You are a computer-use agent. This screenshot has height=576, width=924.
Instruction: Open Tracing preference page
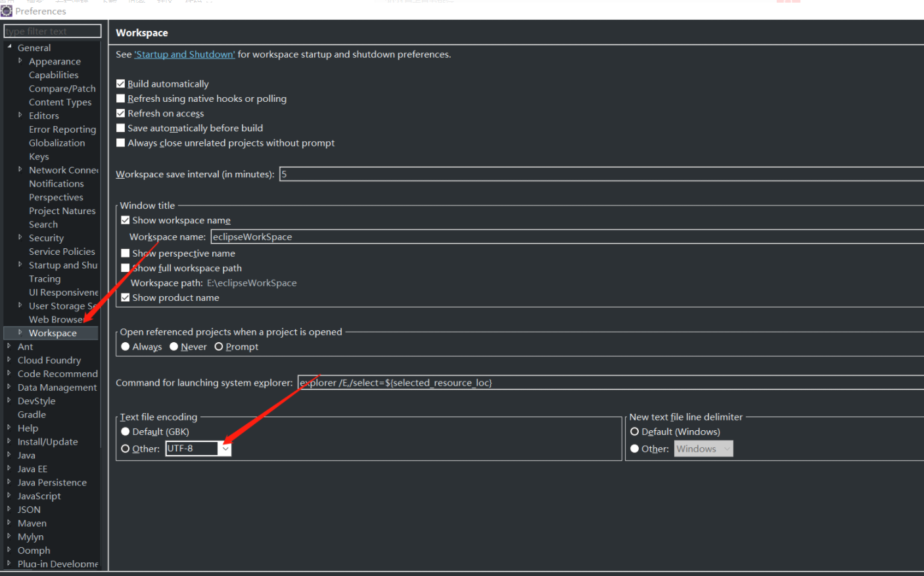45,278
